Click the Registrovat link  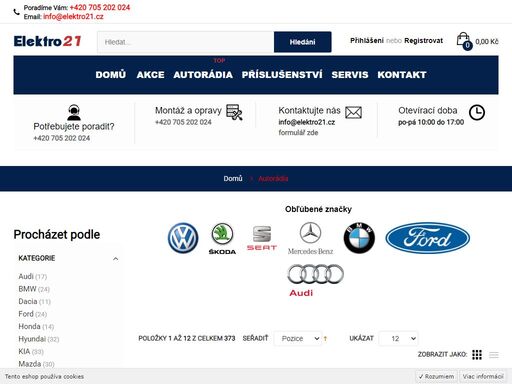(423, 41)
